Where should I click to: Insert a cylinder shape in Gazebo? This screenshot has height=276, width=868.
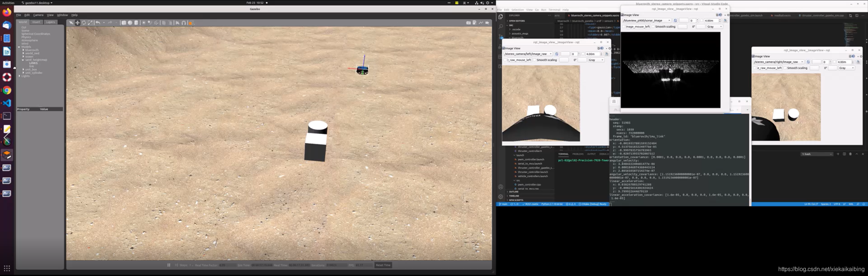(x=136, y=23)
